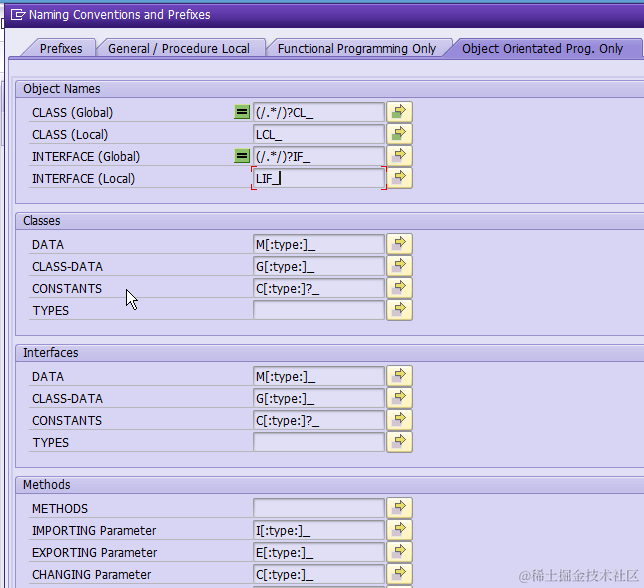644x588 pixels.
Task: Edit the CLASS (Local) LCL_ field
Action: click(x=319, y=134)
